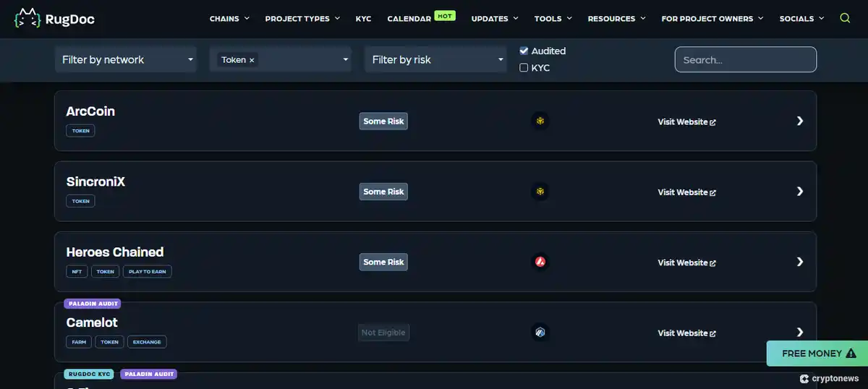Click the Arbitrum chain icon for Camelot
The image size is (868, 389).
click(540, 333)
